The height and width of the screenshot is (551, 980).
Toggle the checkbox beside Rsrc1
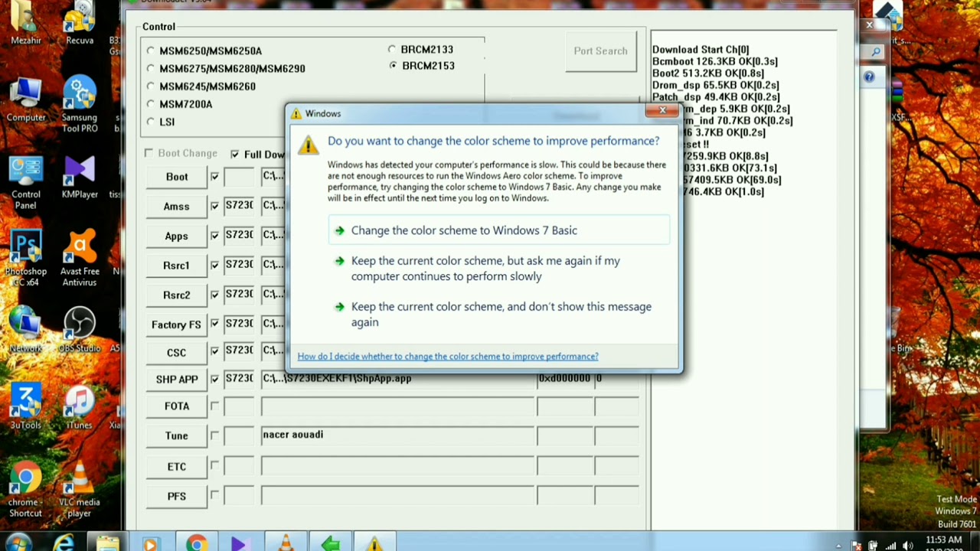coord(214,265)
